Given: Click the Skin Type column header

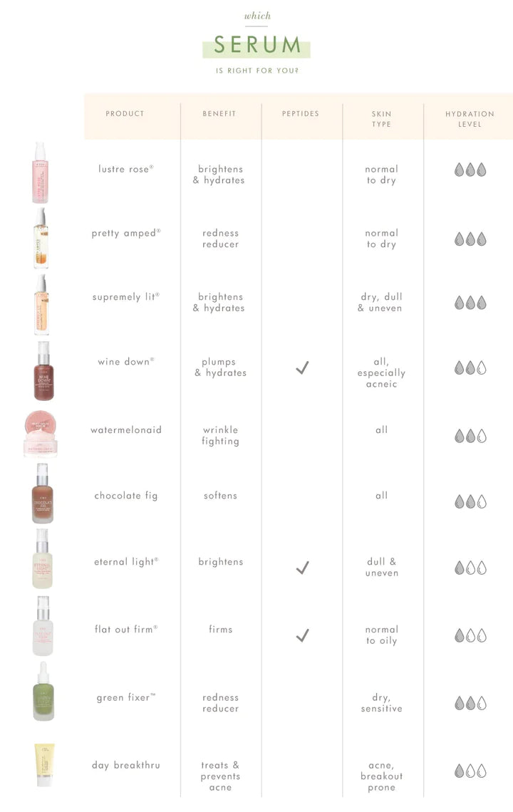Looking at the screenshot, I should (x=382, y=119).
